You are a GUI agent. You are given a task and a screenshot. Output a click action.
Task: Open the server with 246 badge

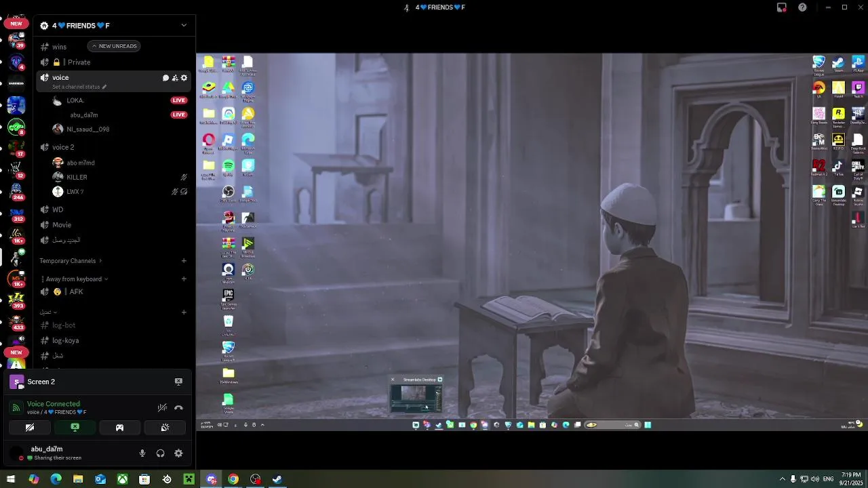click(x=16, y=192)
